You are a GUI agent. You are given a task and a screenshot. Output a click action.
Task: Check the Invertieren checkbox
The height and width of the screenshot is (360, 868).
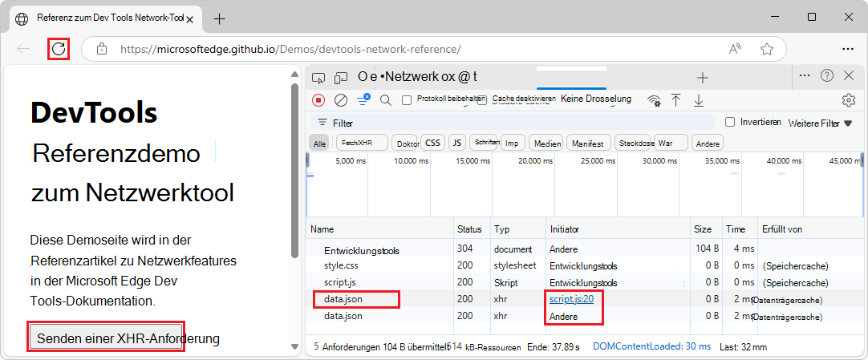(x=730, y=122)
